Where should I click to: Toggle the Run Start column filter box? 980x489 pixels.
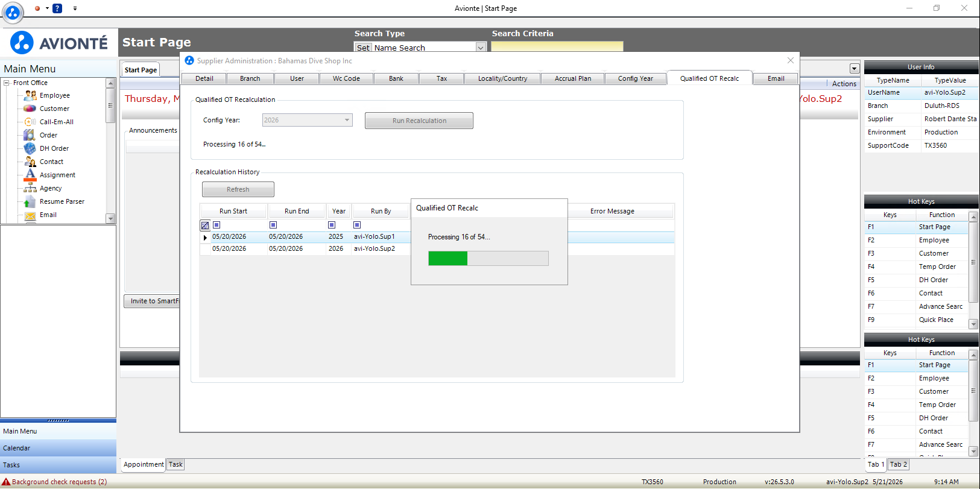coord(217,225)
